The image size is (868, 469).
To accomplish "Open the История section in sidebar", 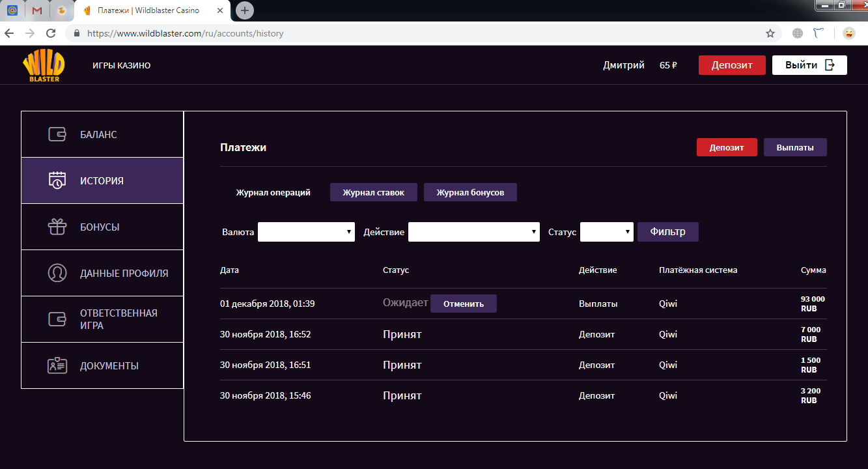I will (102, 180).
